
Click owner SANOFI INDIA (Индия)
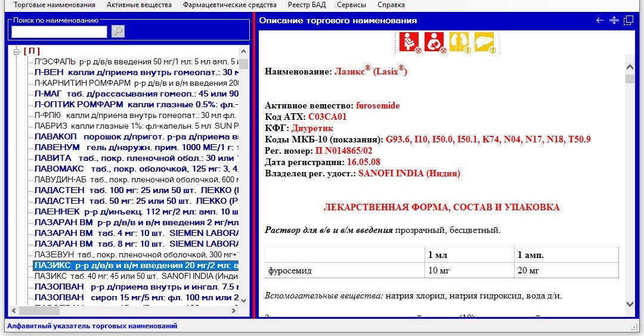(x=409, y=173)
